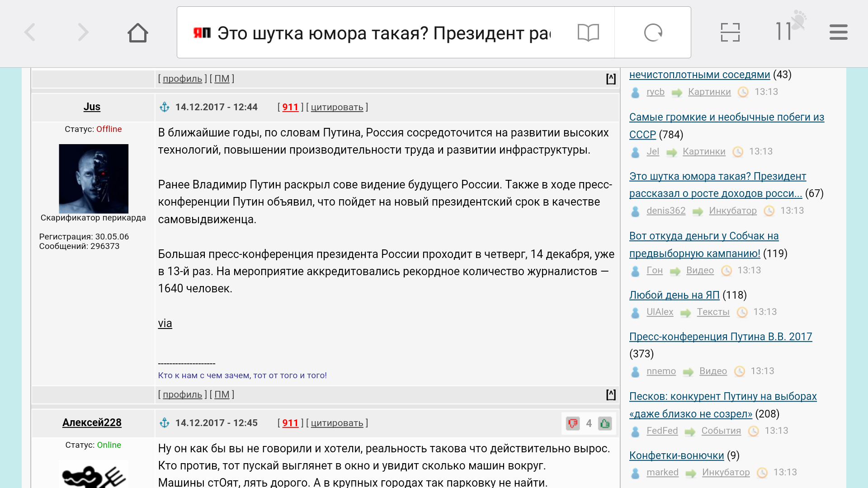Open reader mode book icon
The width and height of the screenshot is (868, 488).
point(588,33)
